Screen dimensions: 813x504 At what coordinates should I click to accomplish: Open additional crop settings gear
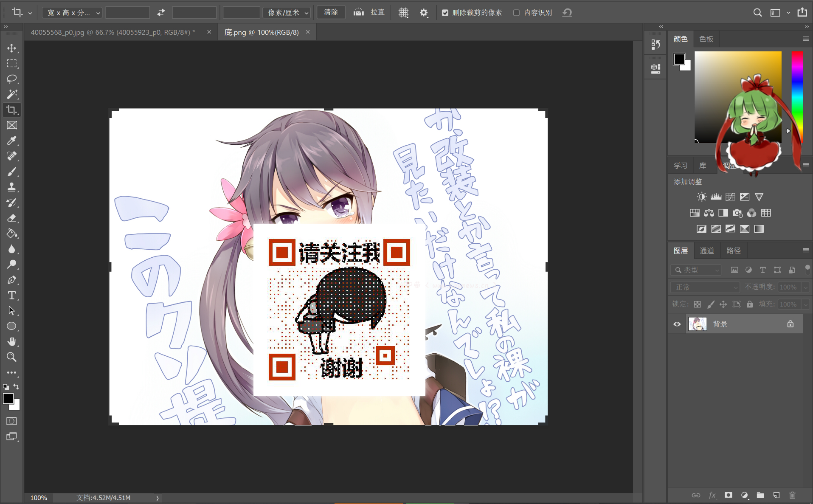tap(424, 13)
